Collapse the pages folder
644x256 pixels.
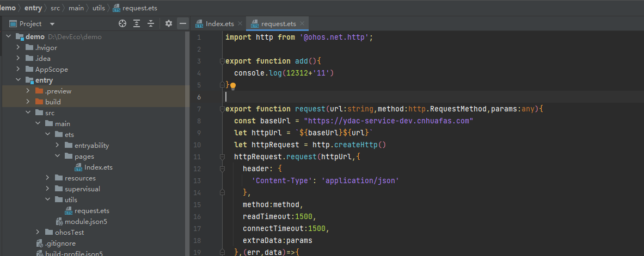click(x=58, y=157)
